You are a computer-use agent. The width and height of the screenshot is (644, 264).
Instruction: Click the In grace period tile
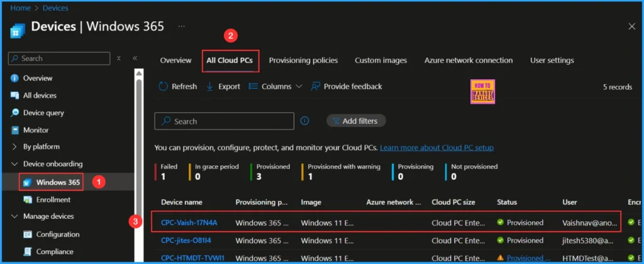click(214, 172)
